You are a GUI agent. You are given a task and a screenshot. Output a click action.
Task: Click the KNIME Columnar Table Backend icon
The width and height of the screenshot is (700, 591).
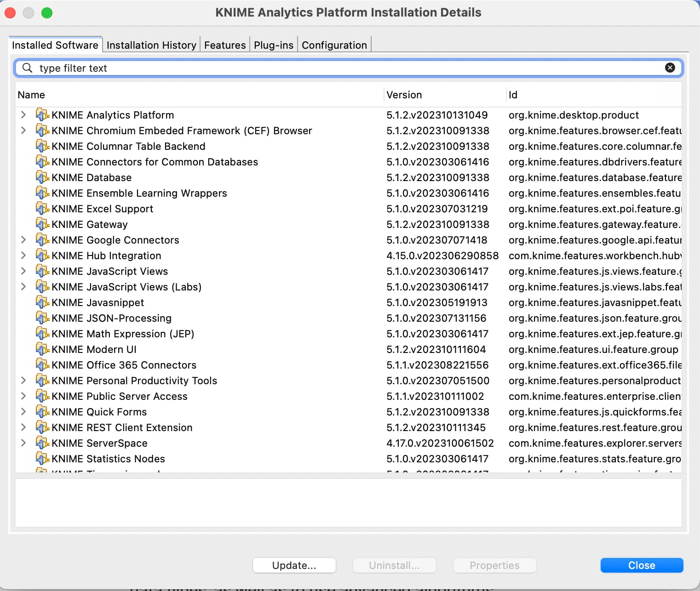point(42,146)
